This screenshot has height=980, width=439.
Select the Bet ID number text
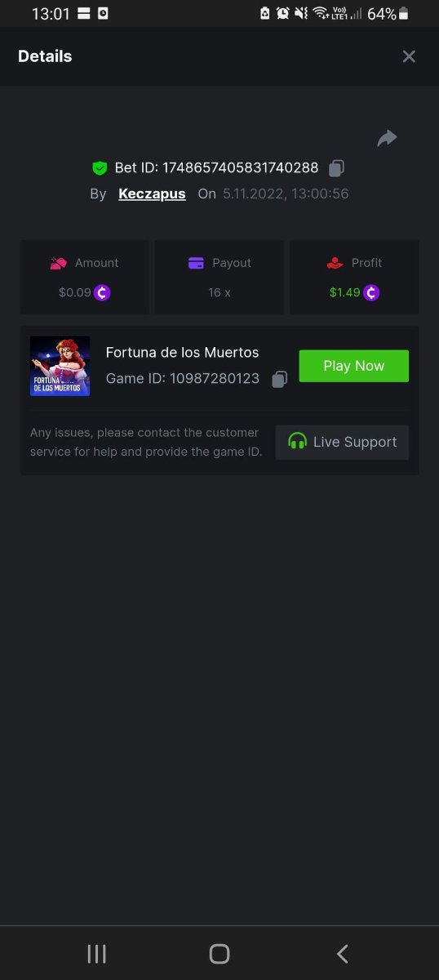click(240, 167)
